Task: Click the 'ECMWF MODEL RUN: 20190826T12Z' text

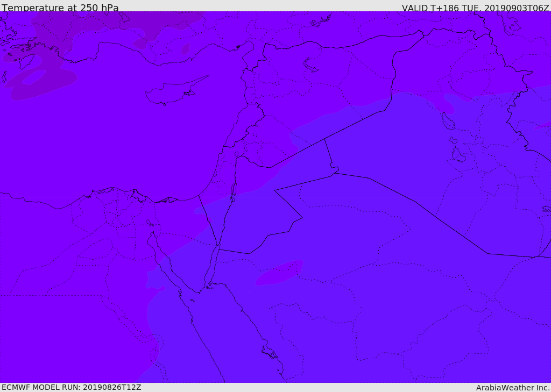Action: click(72, 387)
